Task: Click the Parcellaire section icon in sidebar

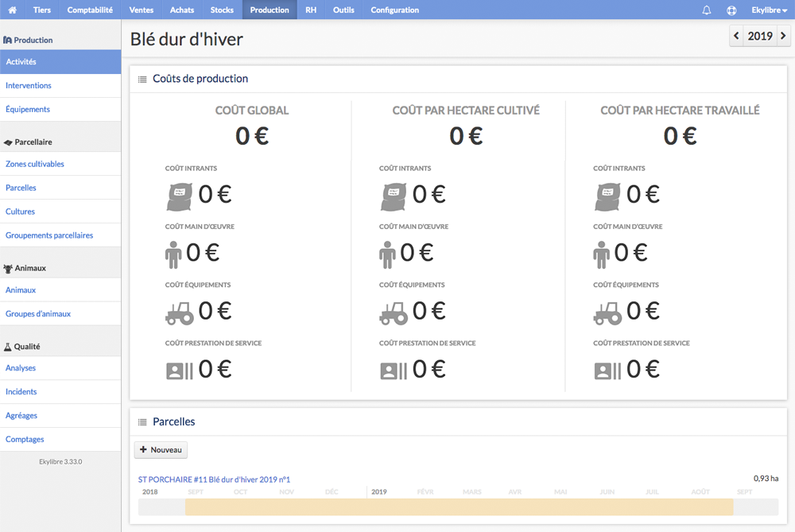Action: (8, 142)
